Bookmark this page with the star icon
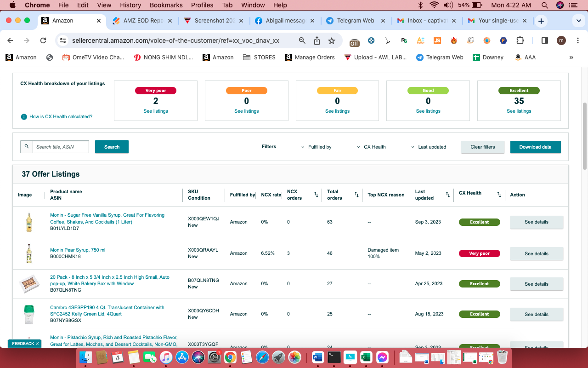The width and height of the screenshot is (588, 368). click(332, 40)
